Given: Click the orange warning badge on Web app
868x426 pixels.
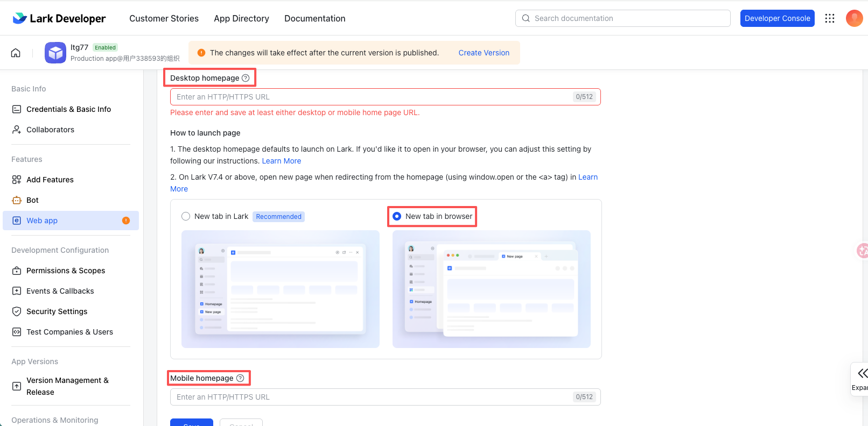Looking at the screenshot, I should click(x=126, y=221).
